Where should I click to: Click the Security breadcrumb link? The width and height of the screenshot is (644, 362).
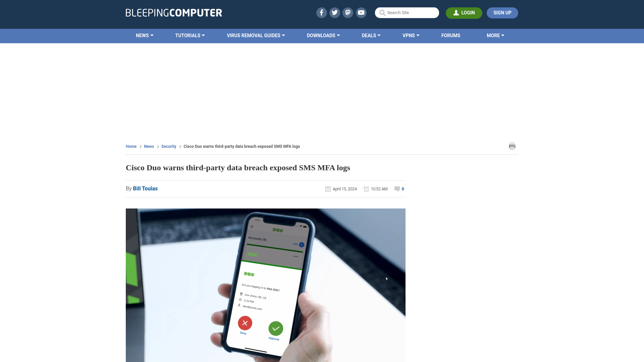point(168,146)
